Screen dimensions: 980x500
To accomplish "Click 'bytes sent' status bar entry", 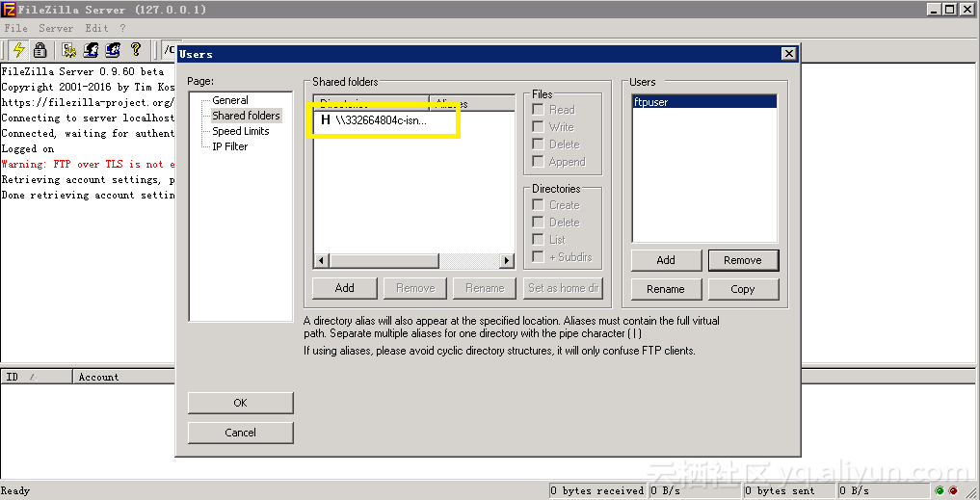I will pos(788,490).
